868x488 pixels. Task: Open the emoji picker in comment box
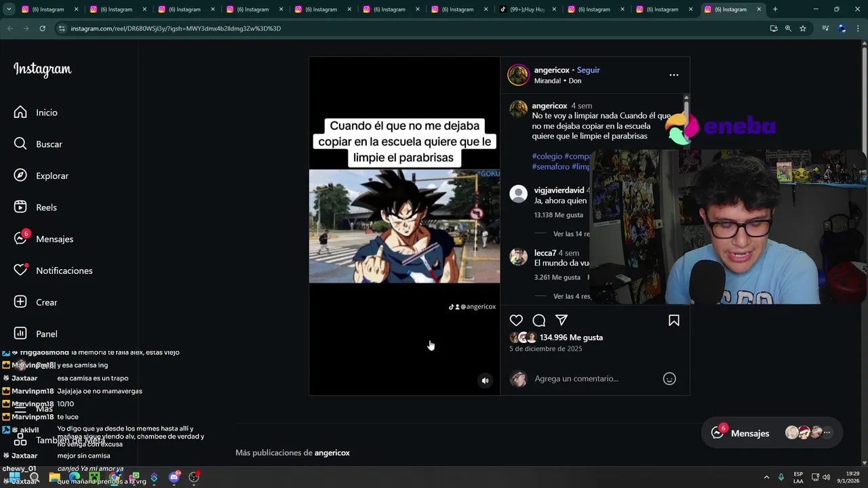click(669, 379)
